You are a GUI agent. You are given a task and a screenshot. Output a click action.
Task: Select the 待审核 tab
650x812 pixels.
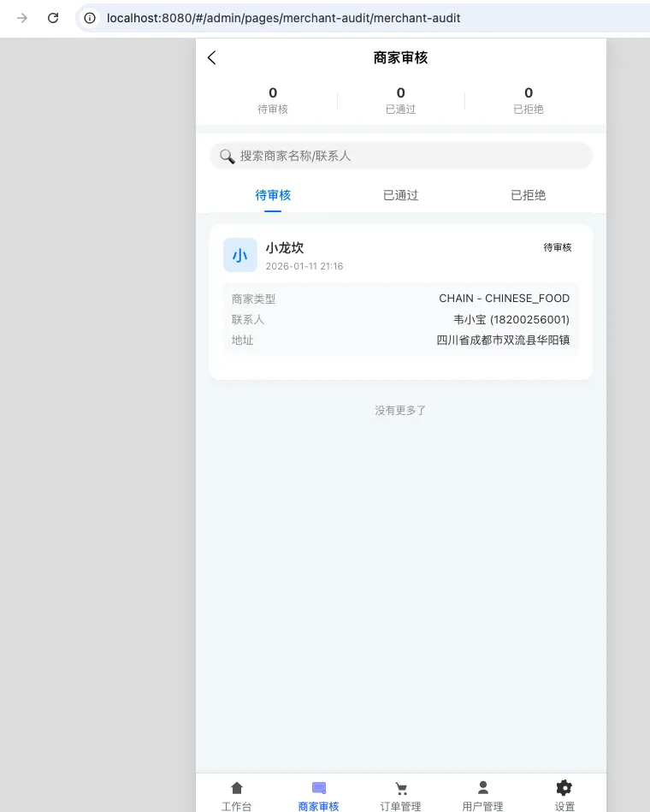(273, 195)
